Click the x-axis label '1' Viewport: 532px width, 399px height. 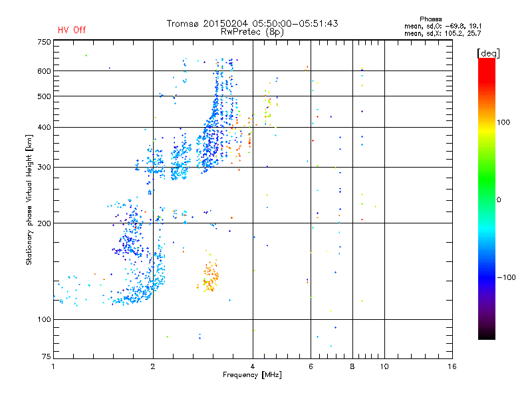(53, 366)
